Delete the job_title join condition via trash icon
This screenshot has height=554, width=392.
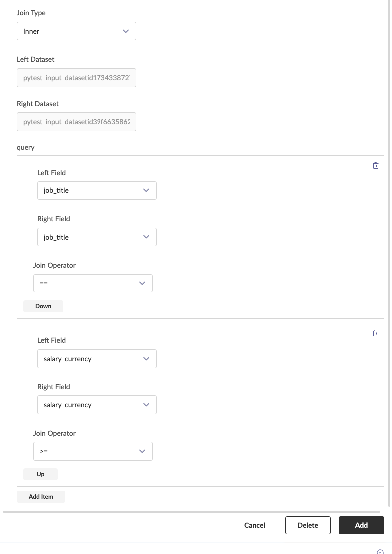tap(376, 166)
